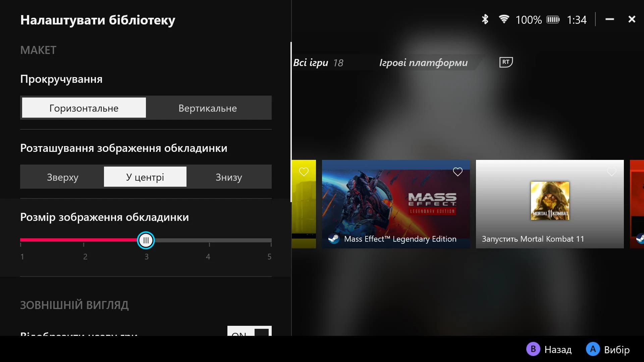Close the window with the X button

pyautogui.click(x=632, y=19)
